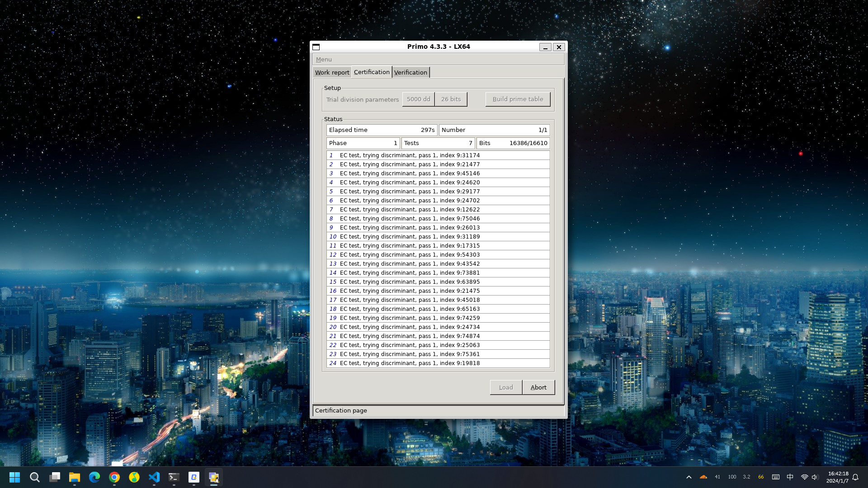Open the volume speaker control
Viewport: 868px width, 488px height.
click(815, 477)
